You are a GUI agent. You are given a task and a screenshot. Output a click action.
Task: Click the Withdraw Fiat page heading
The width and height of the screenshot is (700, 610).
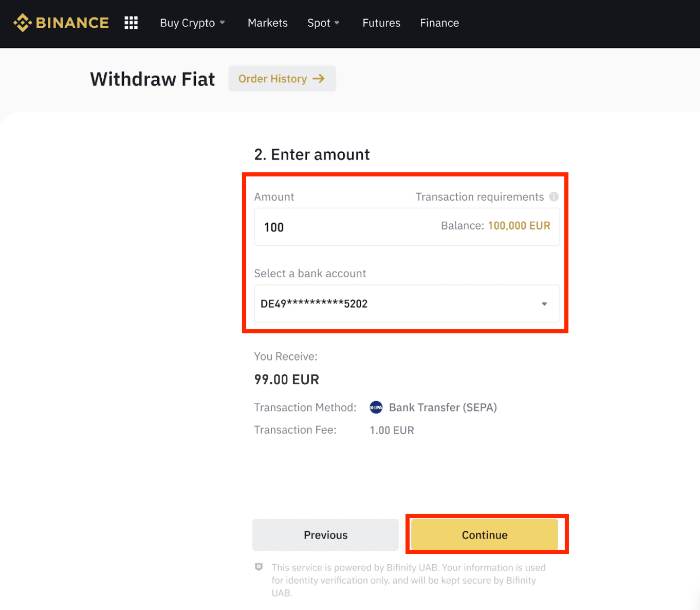tap(153, 79)
